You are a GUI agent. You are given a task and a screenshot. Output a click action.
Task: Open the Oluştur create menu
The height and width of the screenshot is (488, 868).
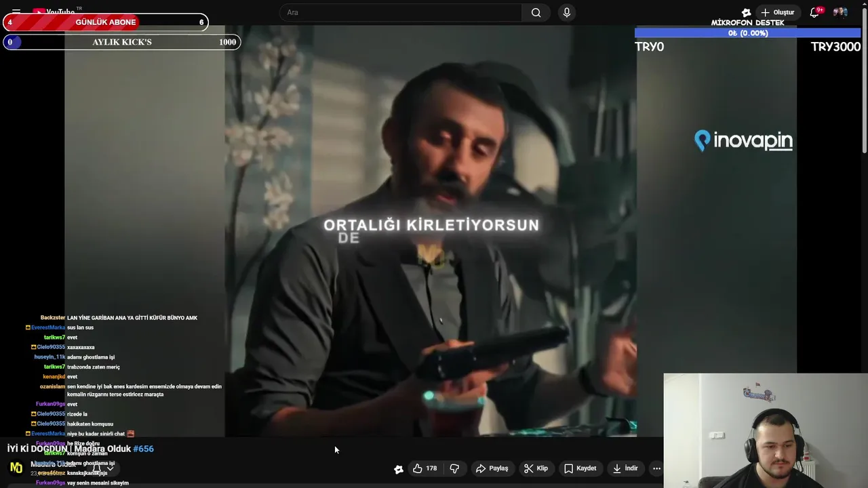[x=778, y=12]
